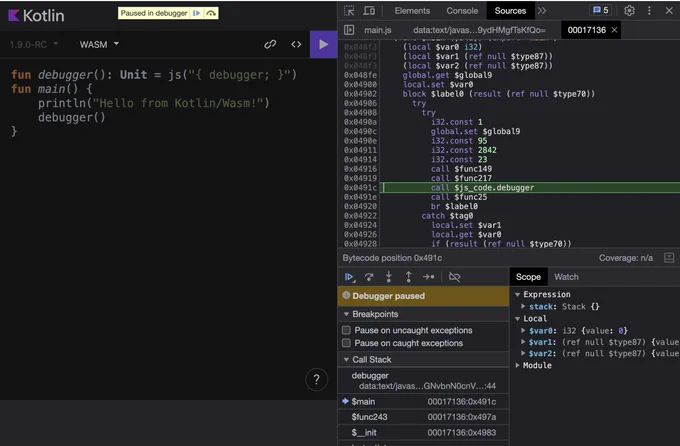The image size is (680, 446).
Task: Open the embed code angle-brackets icon
Action: 296,44
